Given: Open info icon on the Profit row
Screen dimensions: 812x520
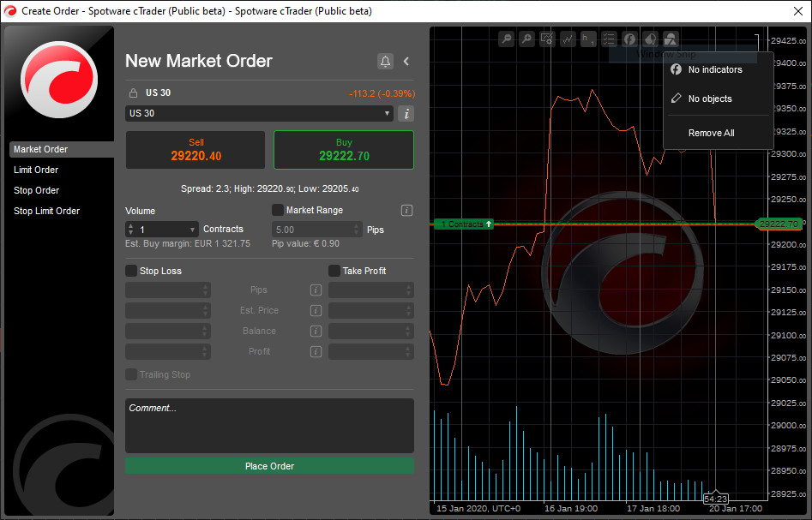Looking at the screenshot, I should click(x=316, y=352).
